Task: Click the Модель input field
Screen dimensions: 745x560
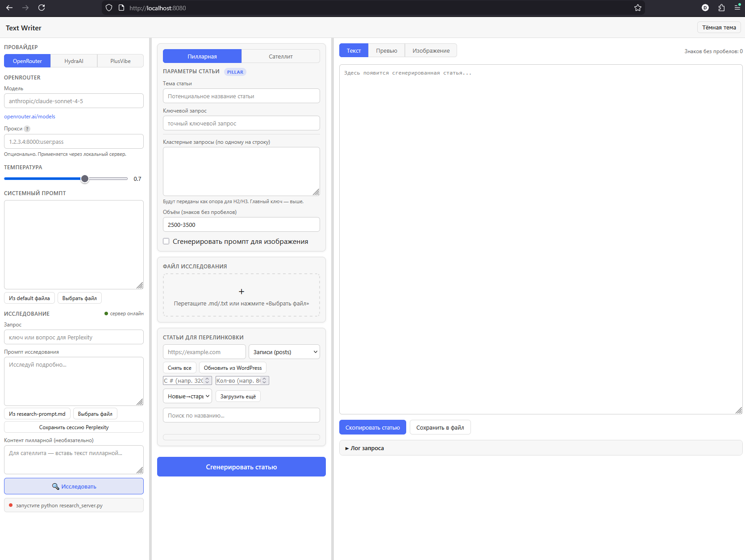Action: coord(74,101)
